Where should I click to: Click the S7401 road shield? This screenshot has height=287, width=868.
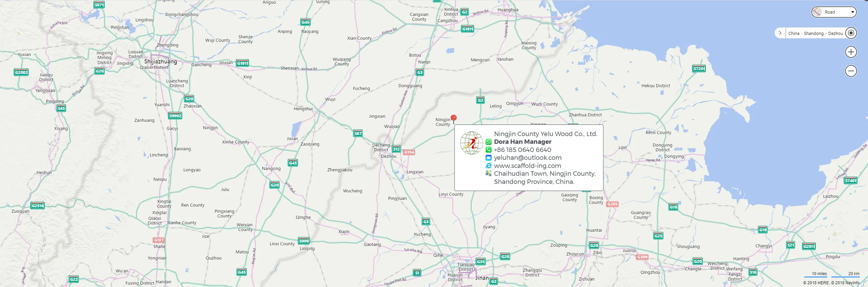(851, 180)
